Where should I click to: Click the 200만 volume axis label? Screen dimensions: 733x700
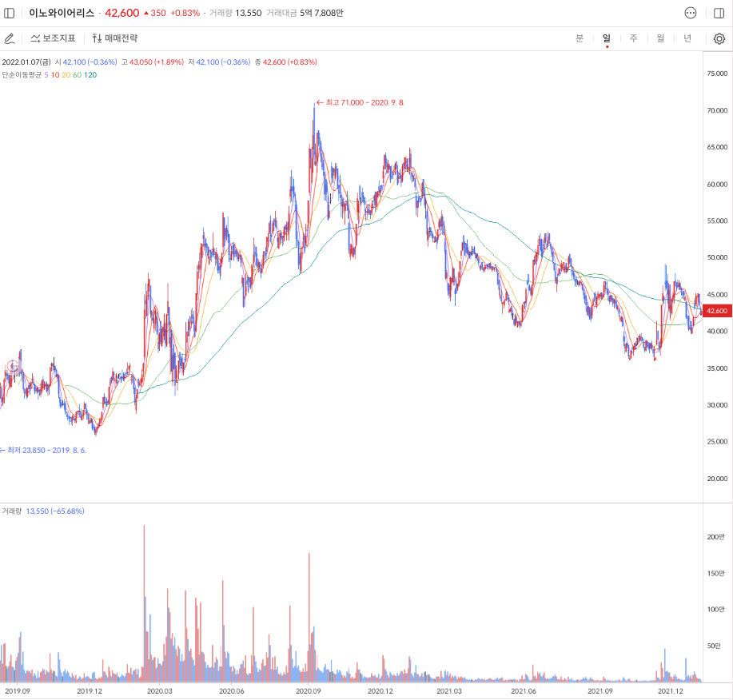coord(716,537)
